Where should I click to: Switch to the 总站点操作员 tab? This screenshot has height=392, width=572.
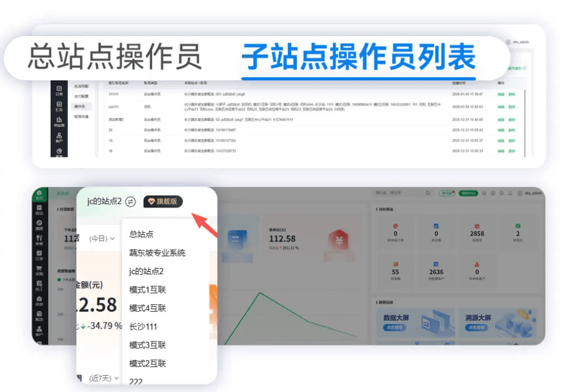115,57
